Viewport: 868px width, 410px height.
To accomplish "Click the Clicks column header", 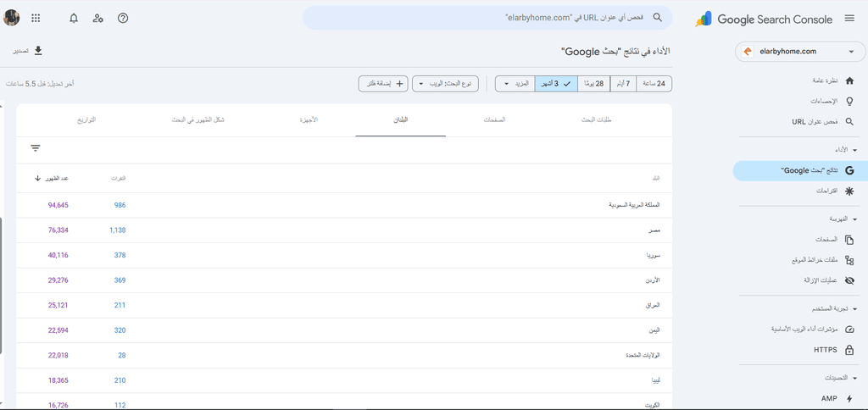I will (x=119, y=178).
